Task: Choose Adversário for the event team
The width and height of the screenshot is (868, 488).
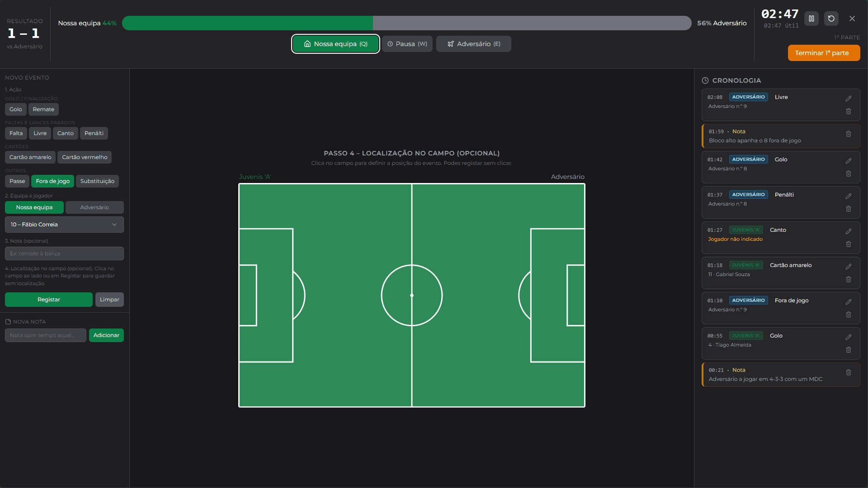Action: (x=94, y=207)
